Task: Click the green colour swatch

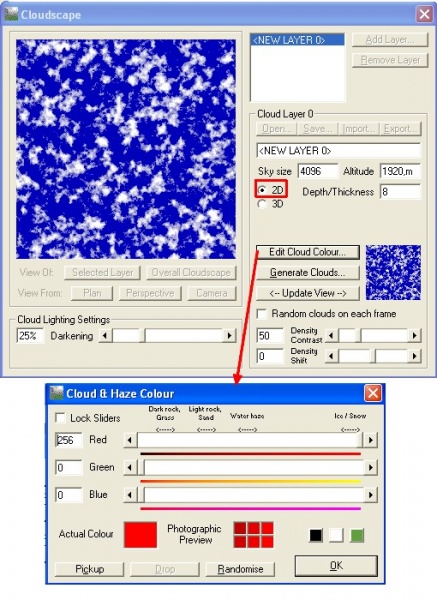Action: tap(357, 535)
